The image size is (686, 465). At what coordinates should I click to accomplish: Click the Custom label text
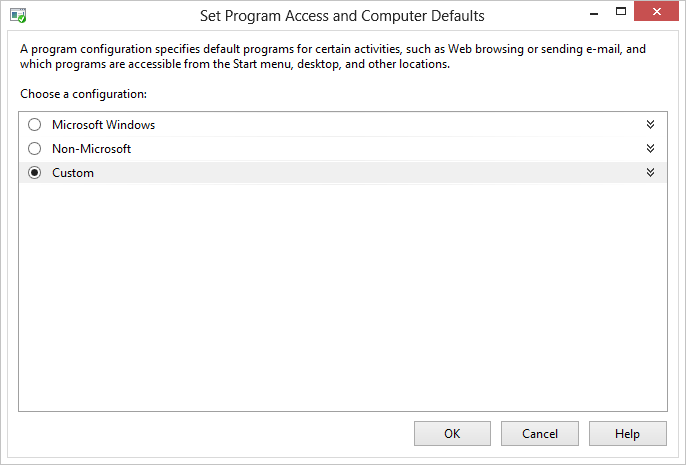click(73, 173)
